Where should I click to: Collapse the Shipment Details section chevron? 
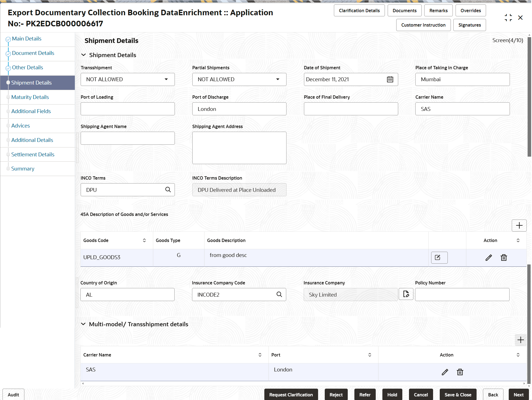(x=83, y=55)
